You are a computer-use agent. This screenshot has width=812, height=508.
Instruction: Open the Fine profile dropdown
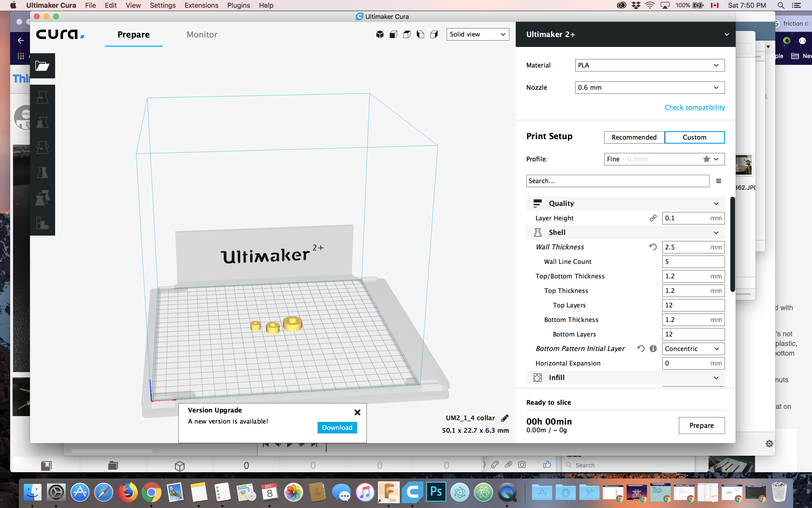(664, 159)
